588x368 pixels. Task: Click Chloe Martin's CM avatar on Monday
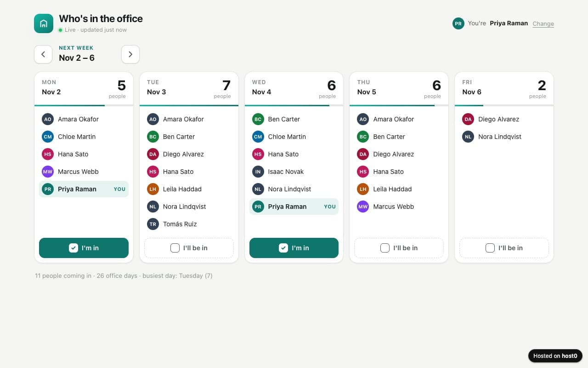tap(48, 137)
